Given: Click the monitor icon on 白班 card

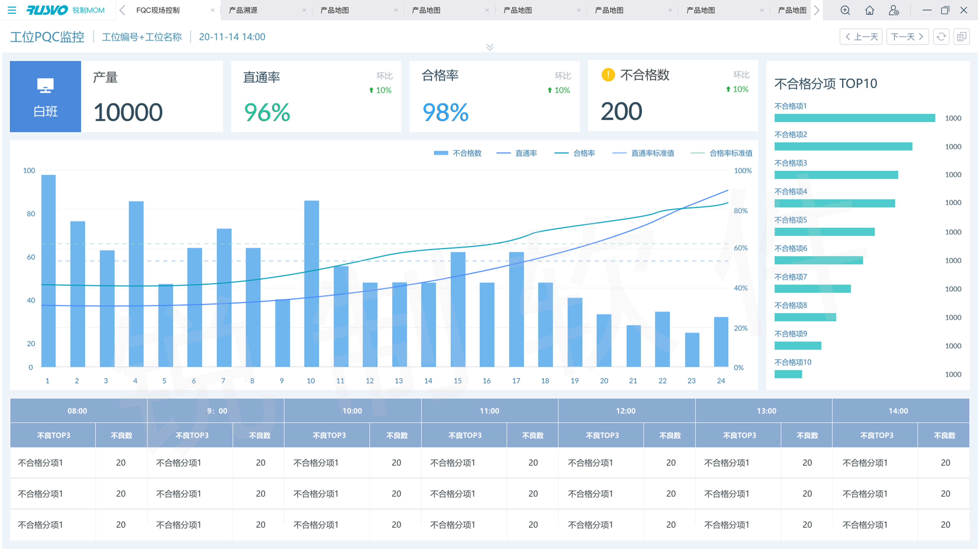Looking at the screenshot, I should tap(45, 86).
